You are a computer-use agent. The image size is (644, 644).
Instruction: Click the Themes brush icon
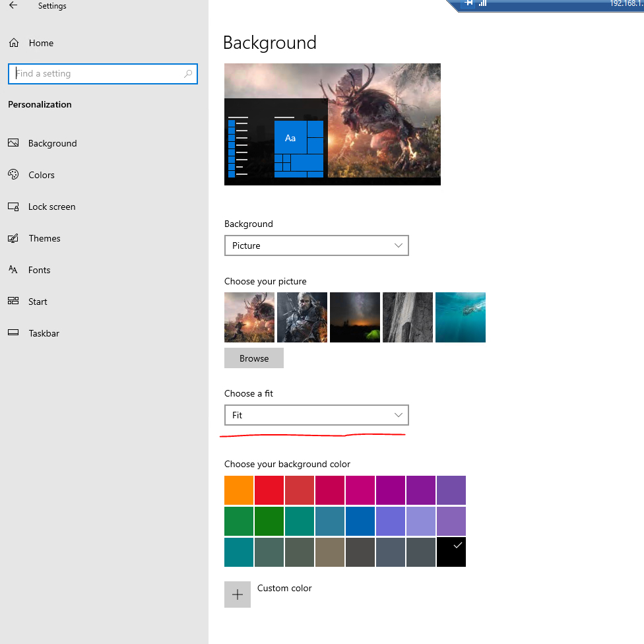[13, 238]
